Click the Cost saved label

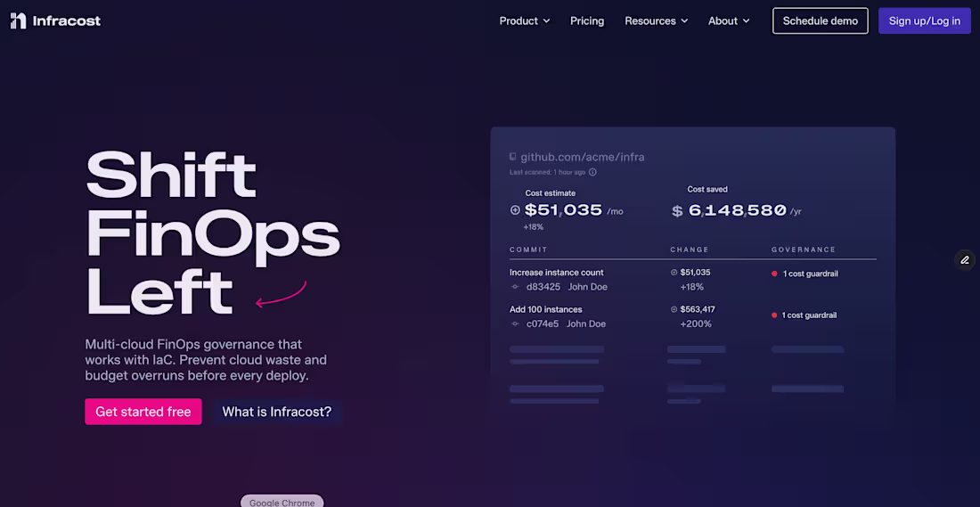point(707,190)
